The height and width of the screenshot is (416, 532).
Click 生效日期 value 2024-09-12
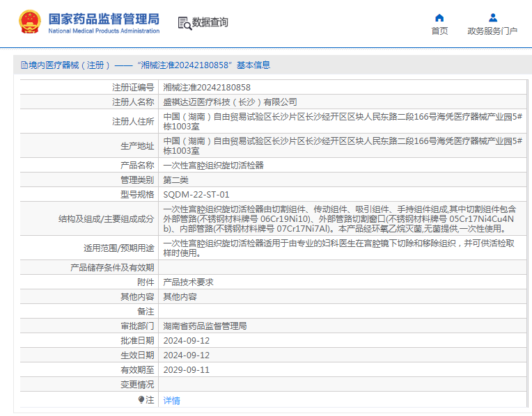186,355
